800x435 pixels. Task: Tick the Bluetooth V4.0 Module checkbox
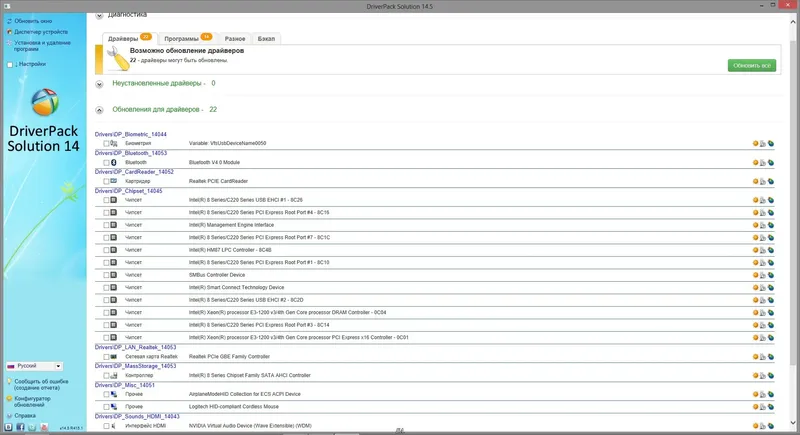(106, 163)
